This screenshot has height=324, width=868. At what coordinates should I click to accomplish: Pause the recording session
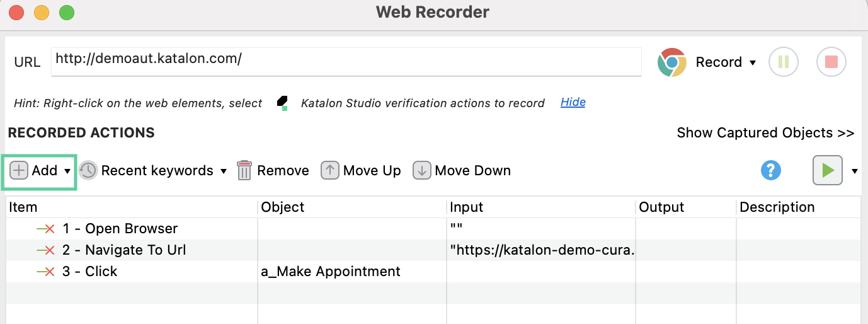point(784,62)
